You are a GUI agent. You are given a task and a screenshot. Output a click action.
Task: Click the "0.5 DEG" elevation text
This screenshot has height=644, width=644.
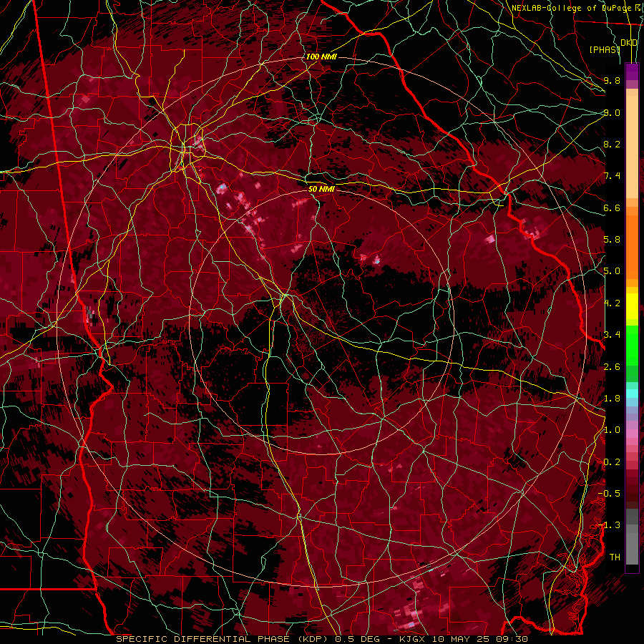(357, 639)
